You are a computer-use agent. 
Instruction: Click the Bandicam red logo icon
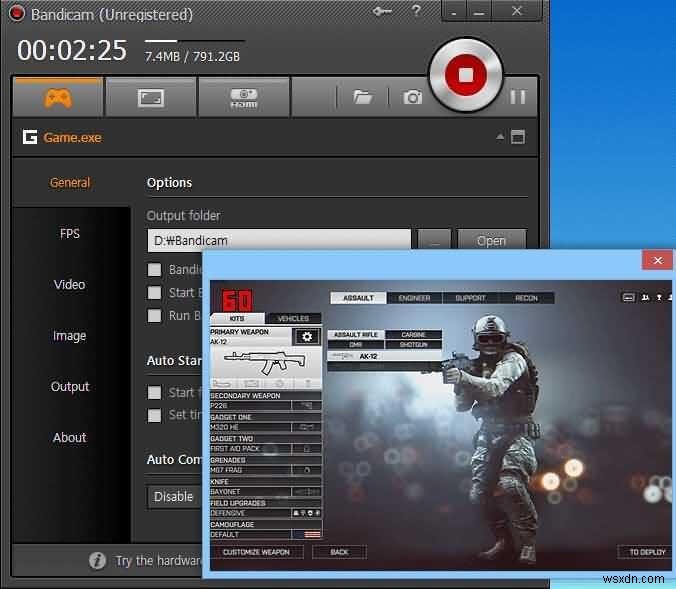click(17, 13)
